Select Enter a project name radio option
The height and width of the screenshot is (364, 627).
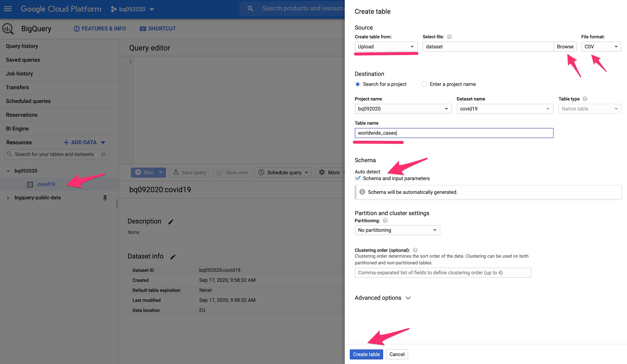[x=424, y=84]
